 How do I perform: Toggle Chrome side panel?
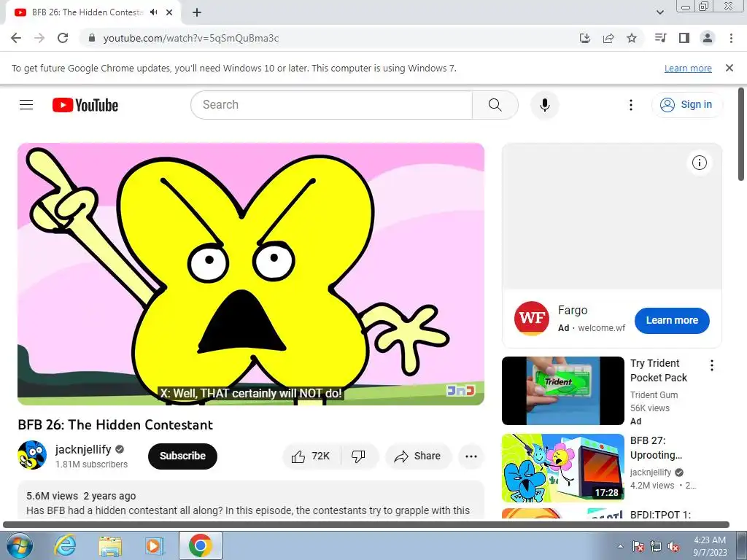tap(684, 38)
